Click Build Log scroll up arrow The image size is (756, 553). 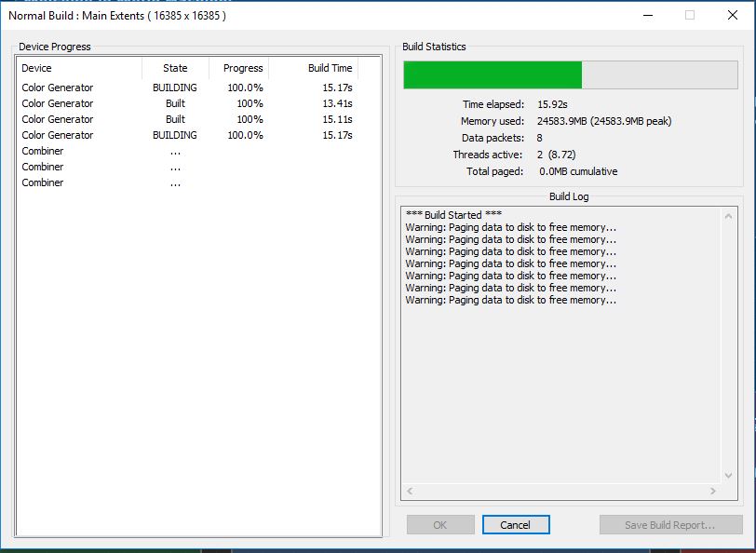[728, 217]
